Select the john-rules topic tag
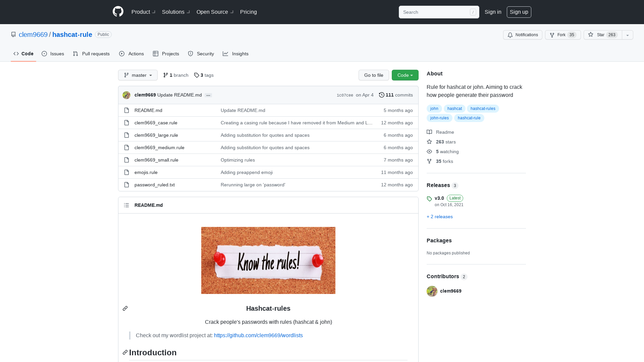Screen dimensions: 644x362 tap(439, 118)
